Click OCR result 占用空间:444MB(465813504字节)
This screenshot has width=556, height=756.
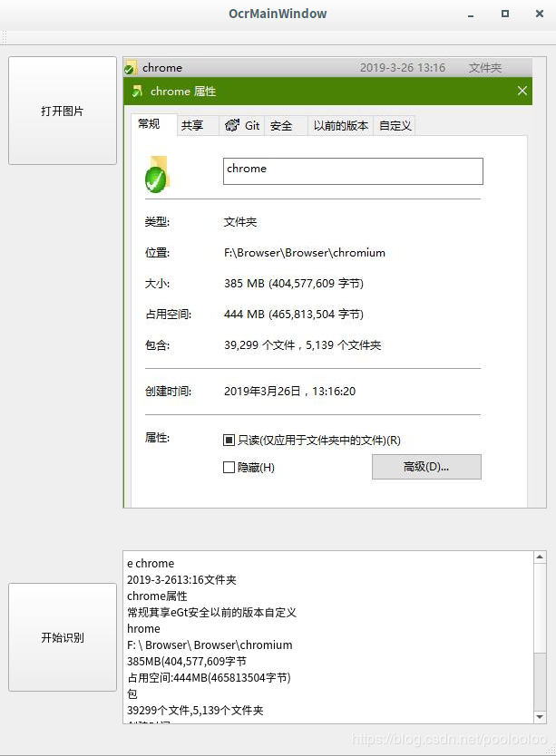209,678
